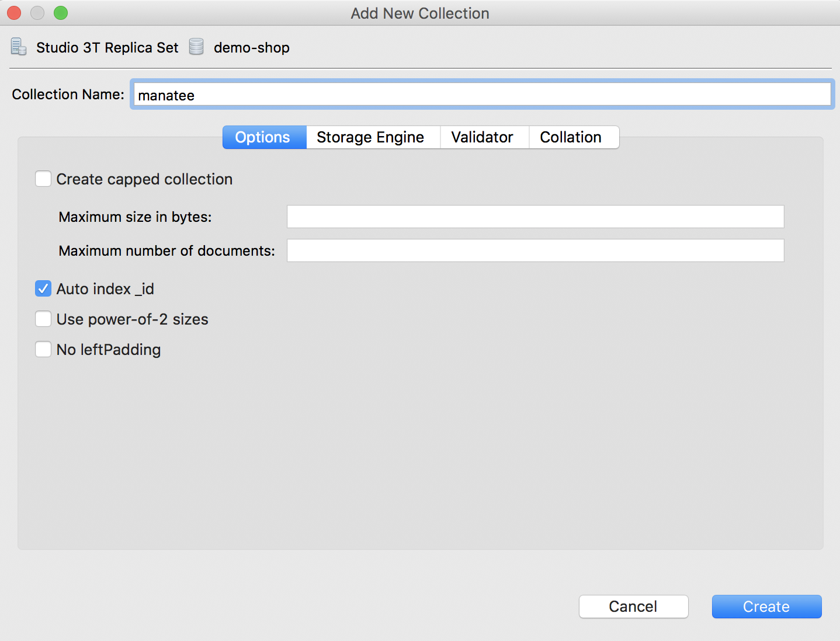The width and height of the screenshot is (840, 641).
Task: Click the Maximum size in bytes field
Action: coord(535,217)
